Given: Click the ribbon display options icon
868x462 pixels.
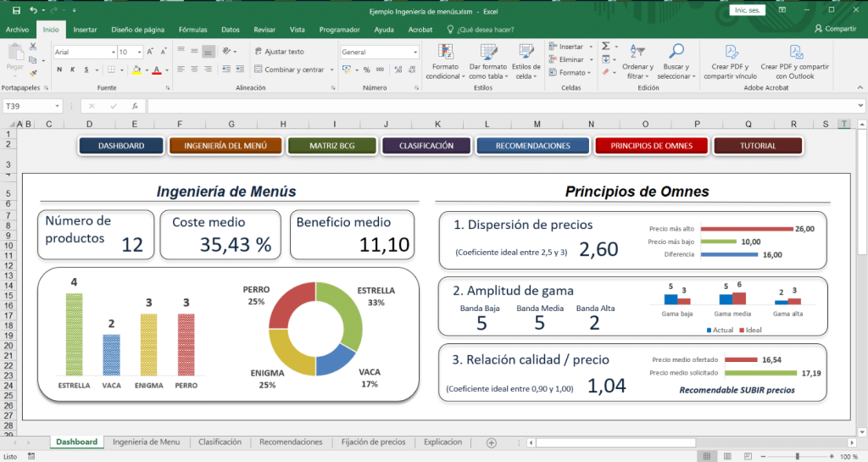Looking at the screenshot, I should coord(782,10).
